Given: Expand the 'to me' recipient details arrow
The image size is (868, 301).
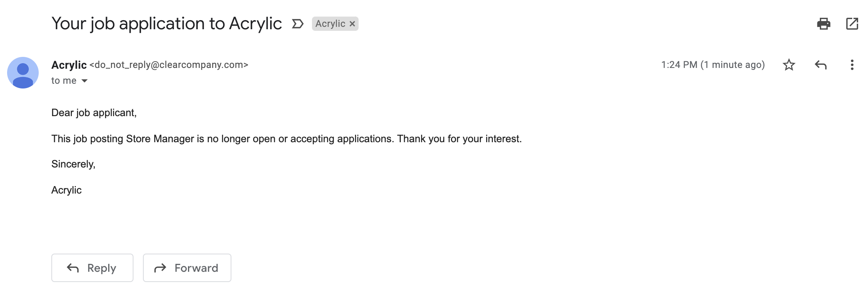Looking at the screenshot, I should pos(85,81).
